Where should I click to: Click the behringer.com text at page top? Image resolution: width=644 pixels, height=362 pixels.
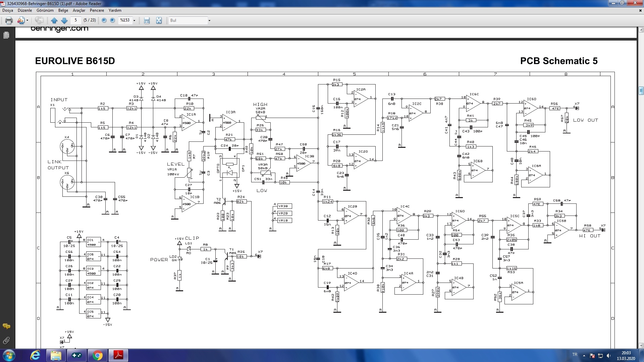click(60, 29)
